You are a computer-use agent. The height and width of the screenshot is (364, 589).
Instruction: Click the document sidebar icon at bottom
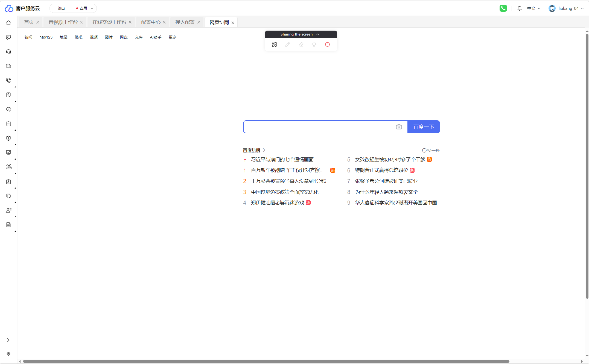pos(8,225)
